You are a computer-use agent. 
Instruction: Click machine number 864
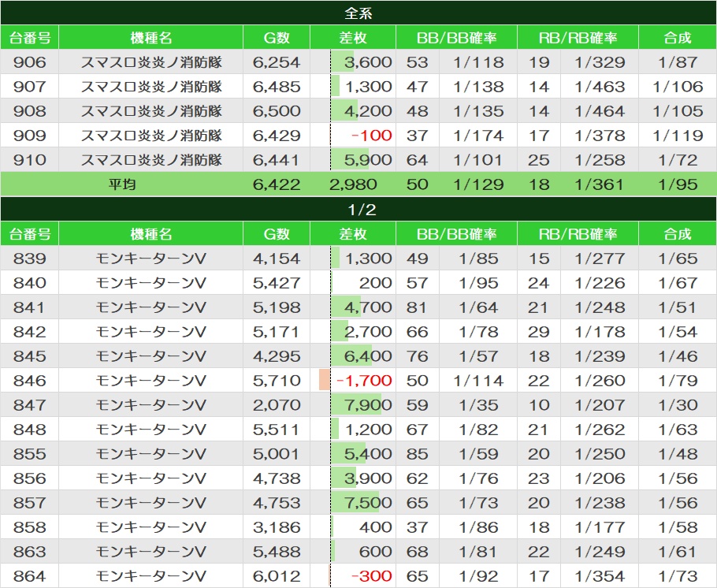(x=30, y=576)
